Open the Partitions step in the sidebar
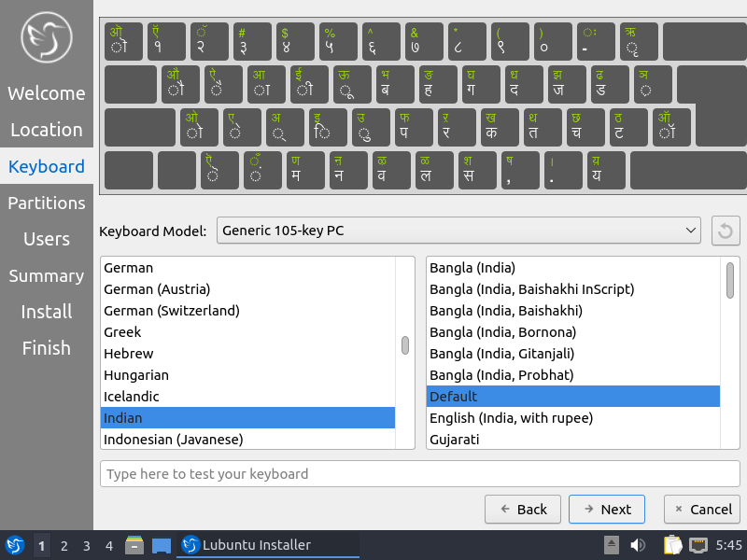Image resolution: width=747 pixels, height=560 pixels. point(46,203)
